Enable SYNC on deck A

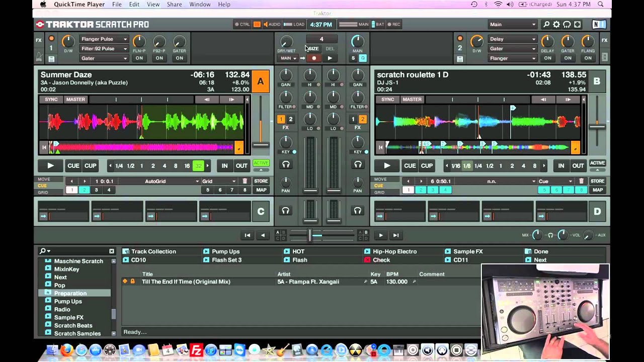tap(51, 100)
